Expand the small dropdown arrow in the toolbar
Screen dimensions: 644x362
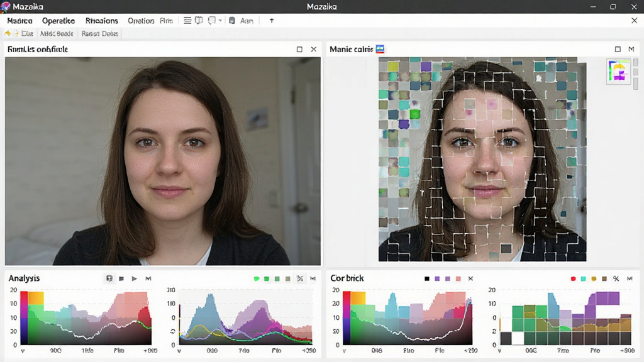220,21
